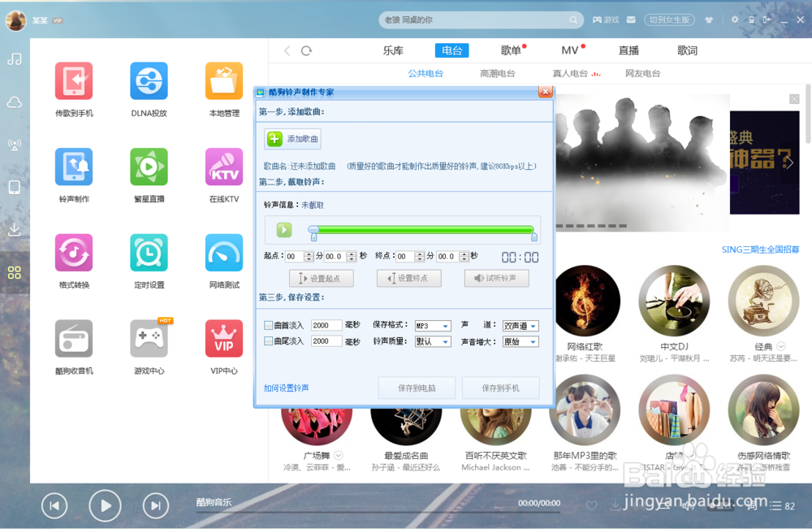This screenshot has height=529, width=812.
Task: Expand the 经典 station arrow
Action: 781,346
